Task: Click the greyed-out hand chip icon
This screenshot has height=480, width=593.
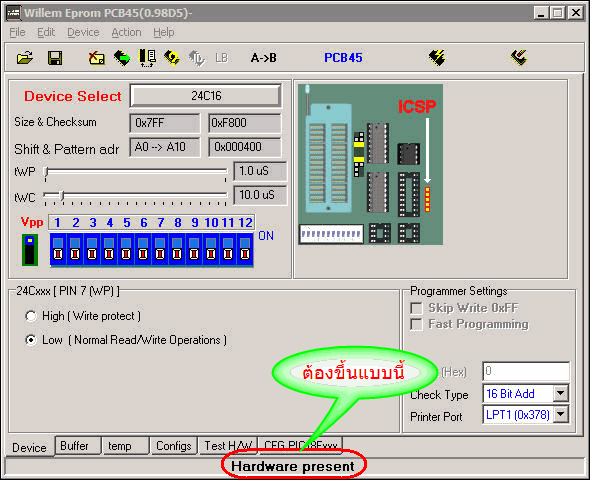Action: [197, 58]
